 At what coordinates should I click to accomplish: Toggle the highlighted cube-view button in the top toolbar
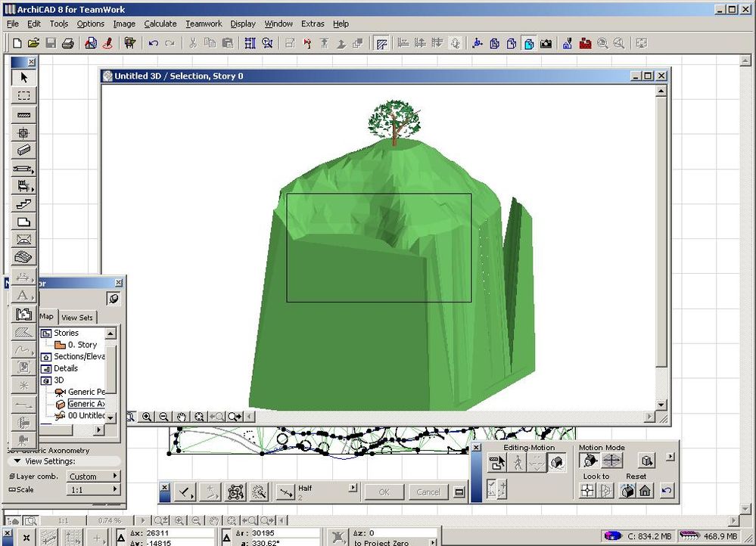pyautogui.click(x=529, y=43)
